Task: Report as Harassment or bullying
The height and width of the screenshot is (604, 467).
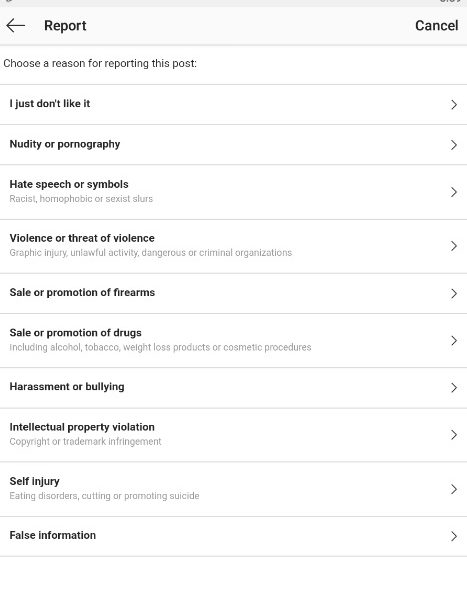Action: click(x=234, y=388)
